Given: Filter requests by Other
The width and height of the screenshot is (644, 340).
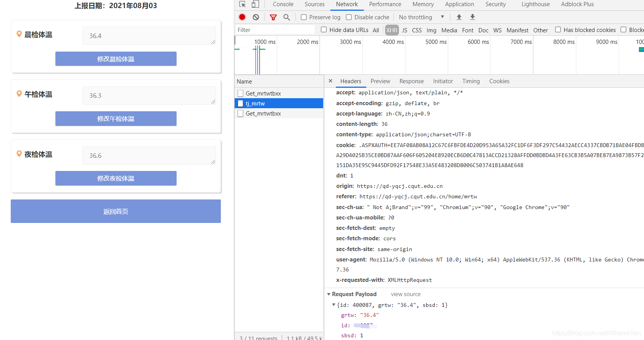Looking at the screenshot, I should tap(541, 30).
